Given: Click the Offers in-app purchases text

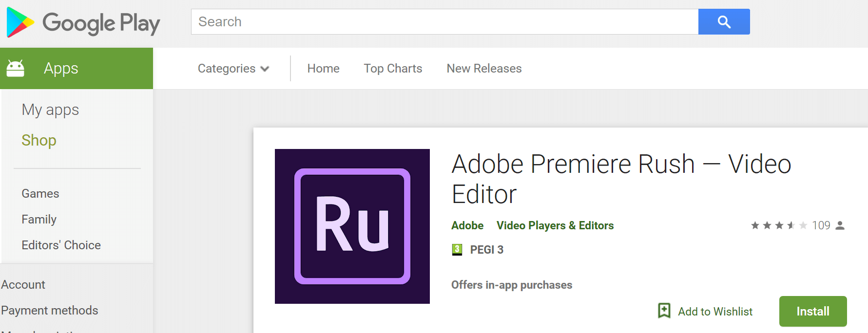Looking at the screenshot, I should (x=512, y=285).
